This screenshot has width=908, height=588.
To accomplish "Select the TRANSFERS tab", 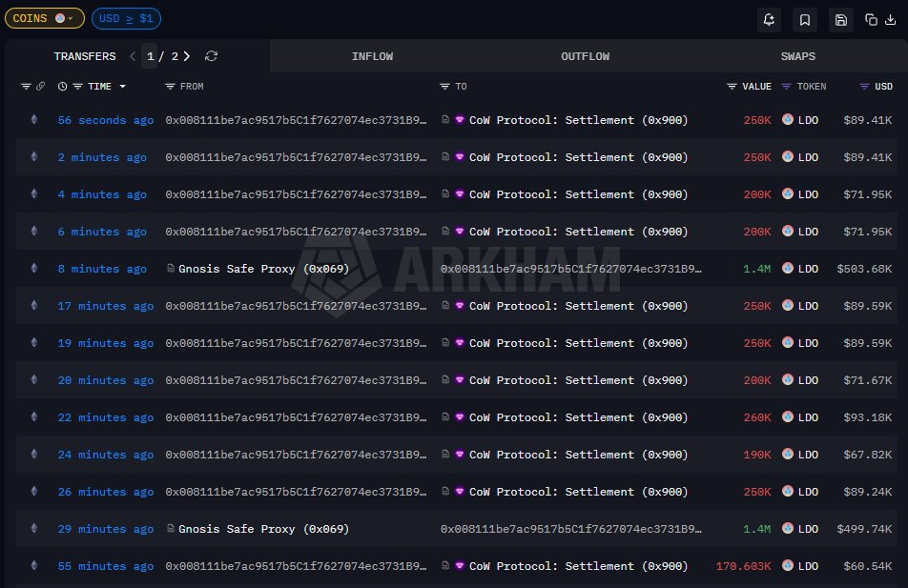I will tap(85, 56).
